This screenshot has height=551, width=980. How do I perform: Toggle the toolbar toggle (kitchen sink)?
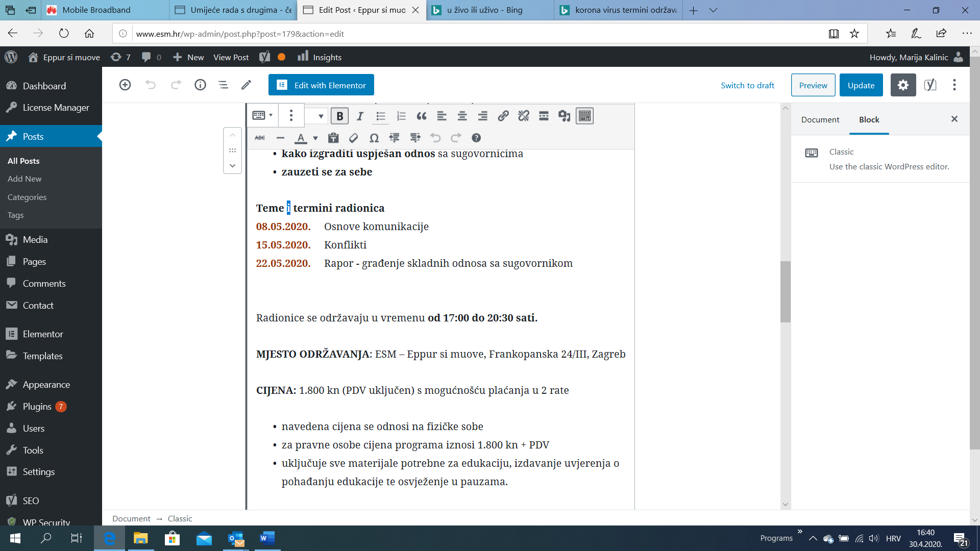(584, 116)
